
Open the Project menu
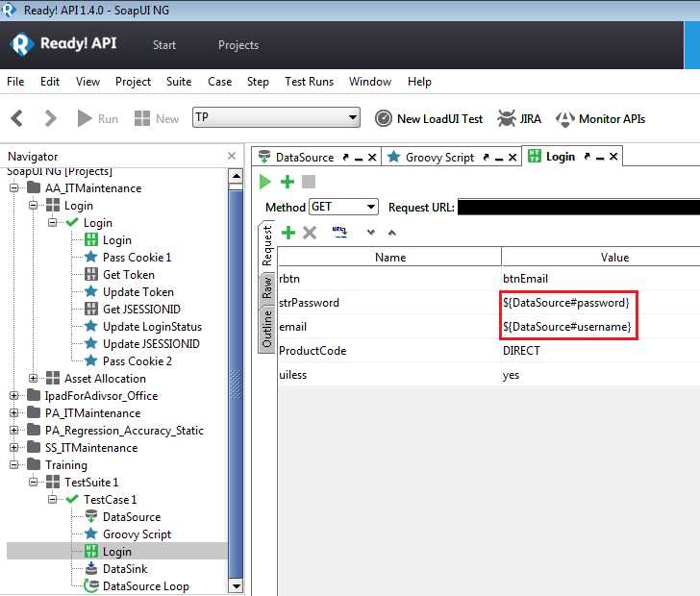coord(133,82)
